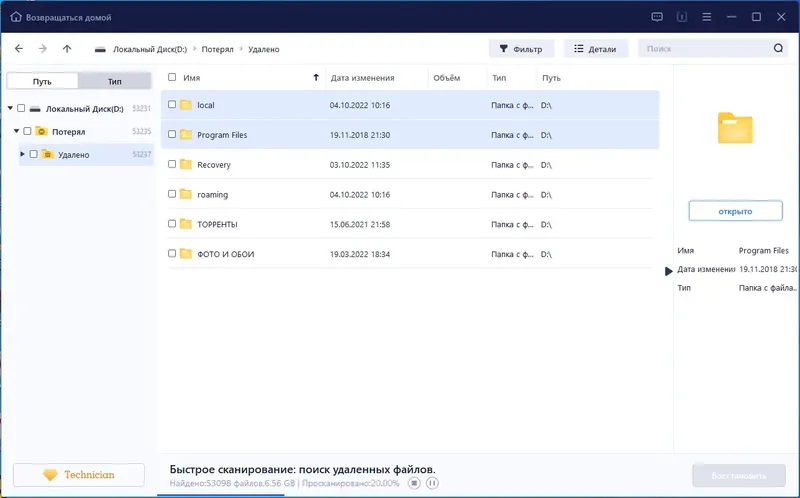Click the search magnifier icon
The height and width of the screenshot is (498, 800).
[x=778, y=48]
